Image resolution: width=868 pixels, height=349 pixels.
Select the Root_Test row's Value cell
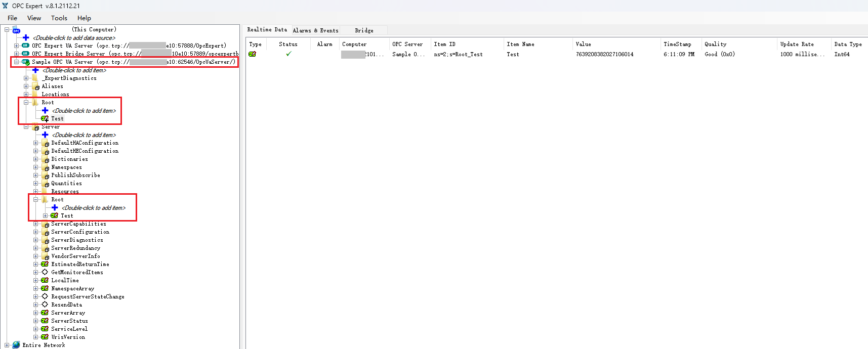604,54
